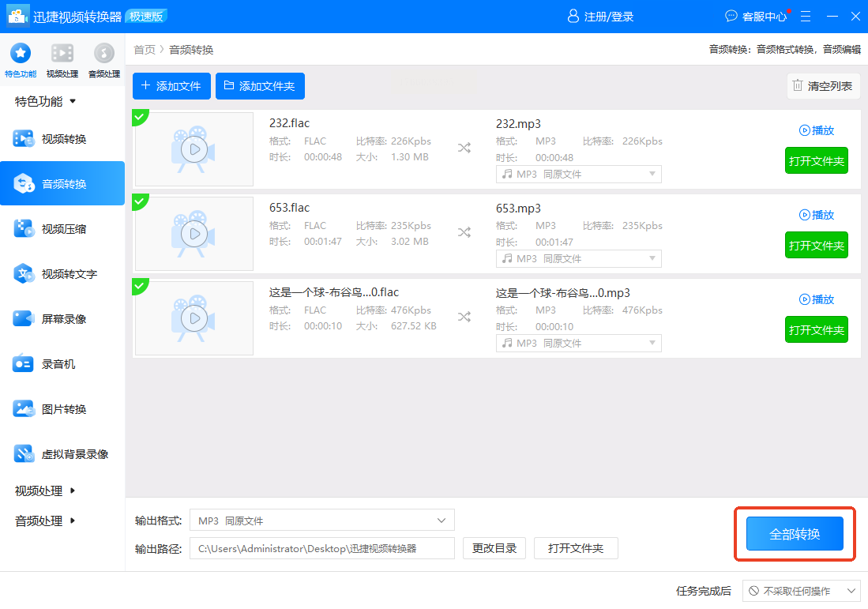Open 图片转换 in the sidebar
The width and height of the screenshot is (868, 609).
(x=62, y=409)
